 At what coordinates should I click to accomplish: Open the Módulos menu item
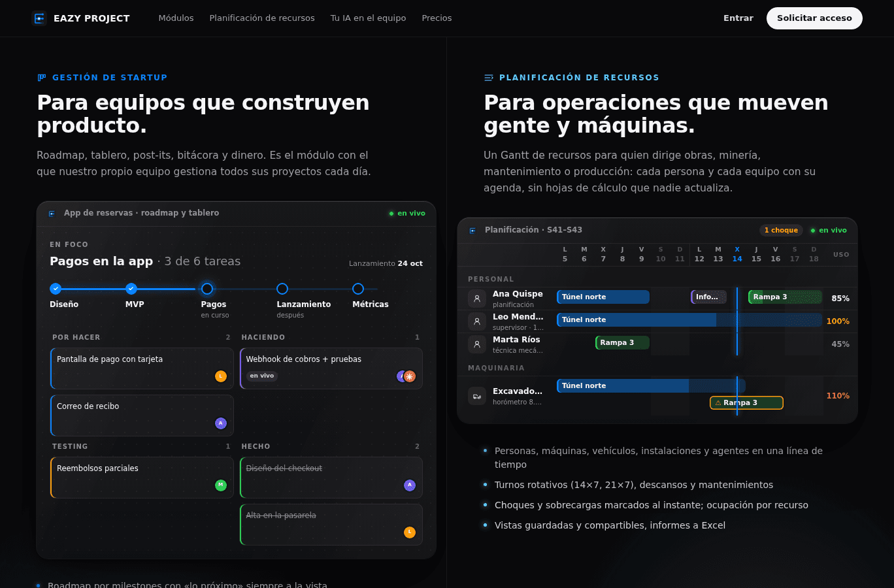coord(176,18)
